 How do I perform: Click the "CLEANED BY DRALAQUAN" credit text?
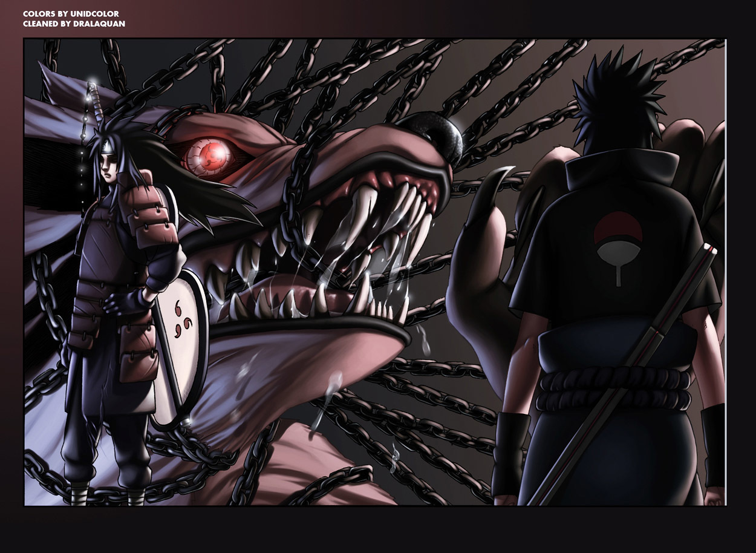74,24
